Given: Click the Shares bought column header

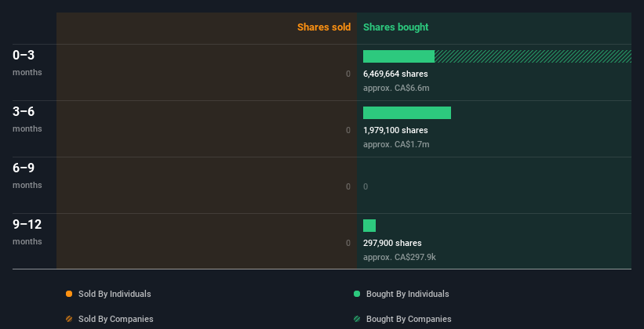Looking at the screenshot, I should (395, 27).
